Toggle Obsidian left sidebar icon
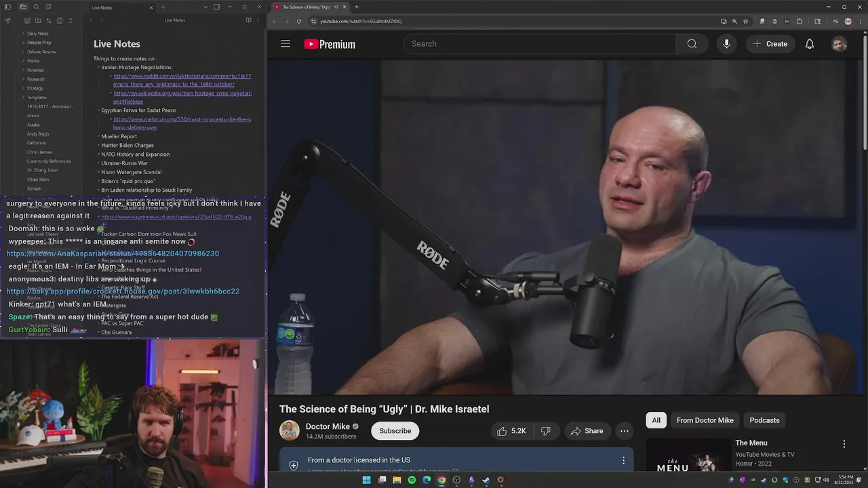Screen dimensions: 868x488 click(9, 7)
